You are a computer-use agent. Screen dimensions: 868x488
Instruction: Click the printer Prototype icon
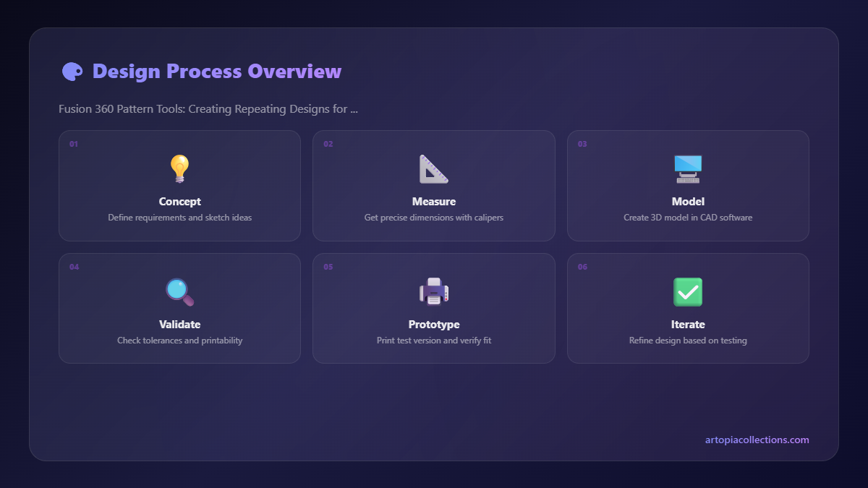(433, 292)
